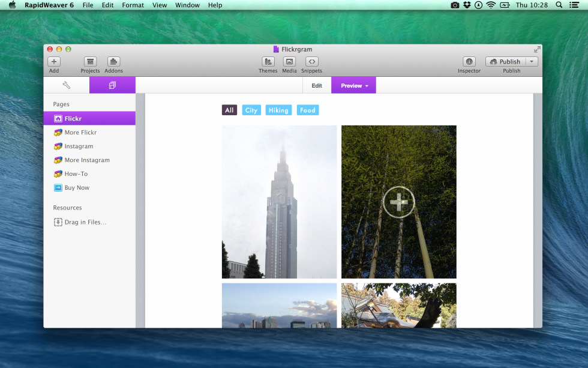Click the fullscreen arrows in title bar
Image resolution: width=588 pixels, height=368 pixels.
(x=537, y=49)
